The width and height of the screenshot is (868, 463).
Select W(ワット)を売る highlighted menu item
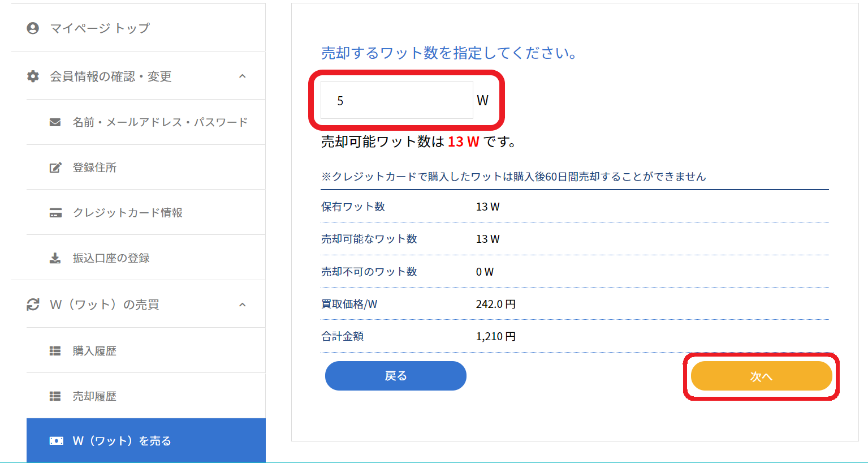click(x=122, y=441)
